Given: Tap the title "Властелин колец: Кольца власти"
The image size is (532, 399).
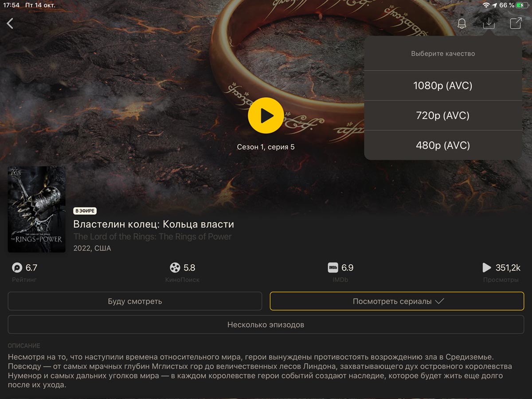Looking at the screenshot, I should pos(153,224).
